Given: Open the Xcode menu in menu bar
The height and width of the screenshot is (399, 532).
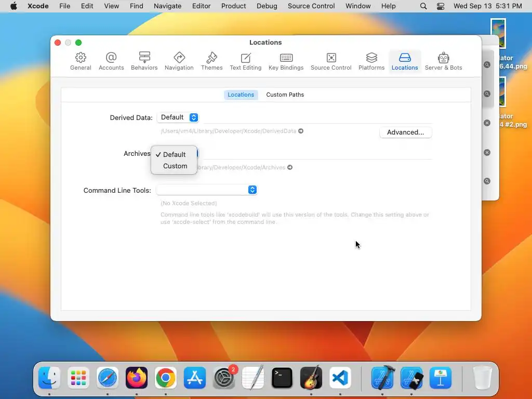Looking at the screenshot, I should point(38,6).
